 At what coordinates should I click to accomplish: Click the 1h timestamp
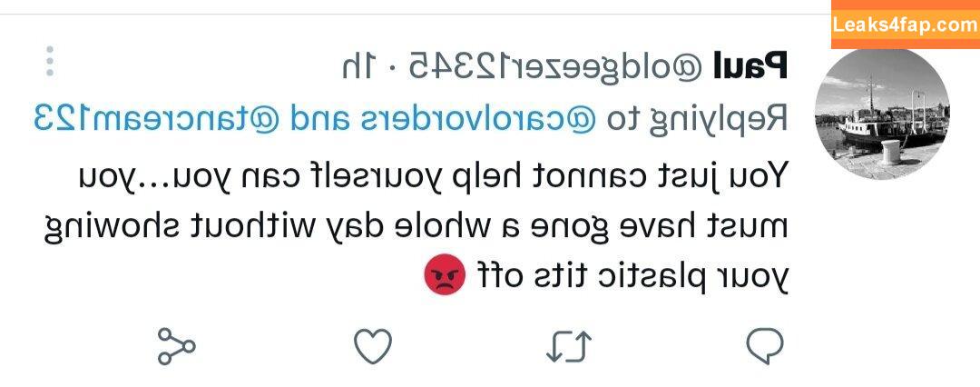click(359, 66)
